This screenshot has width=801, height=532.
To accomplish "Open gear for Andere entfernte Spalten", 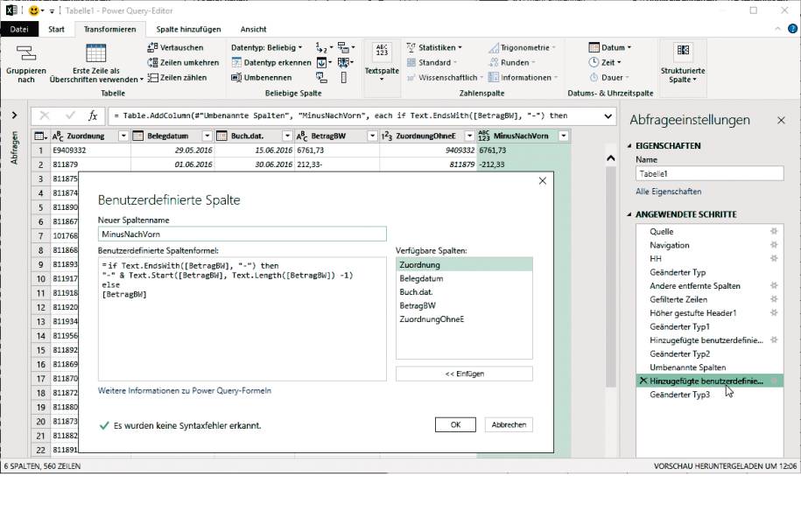I will click(774, 285).
